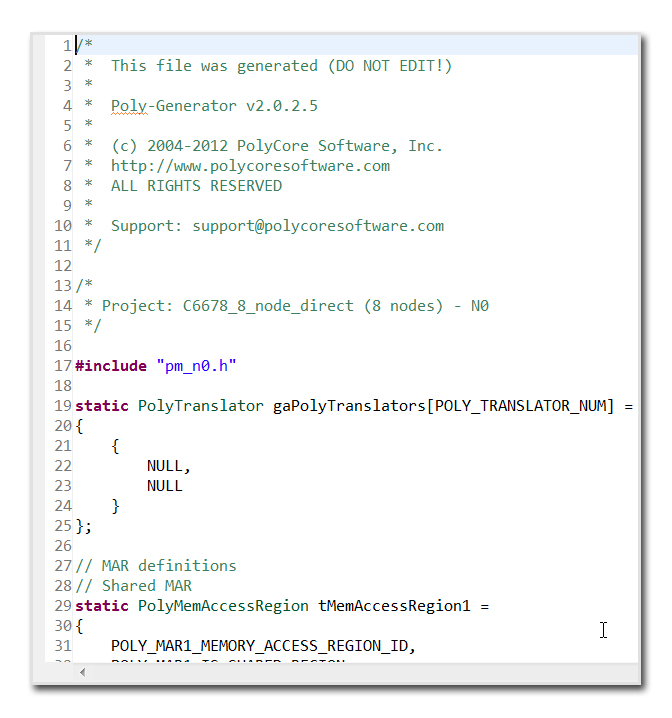Click the first NULL entry on line 22
The image size is (672, 718).
[x=168, y=466]
